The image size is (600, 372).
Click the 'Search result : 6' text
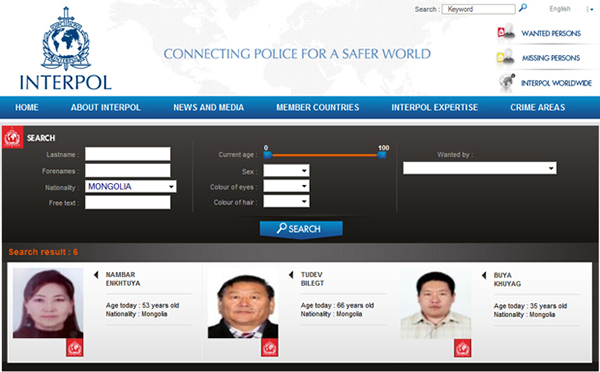pos(43,252)
